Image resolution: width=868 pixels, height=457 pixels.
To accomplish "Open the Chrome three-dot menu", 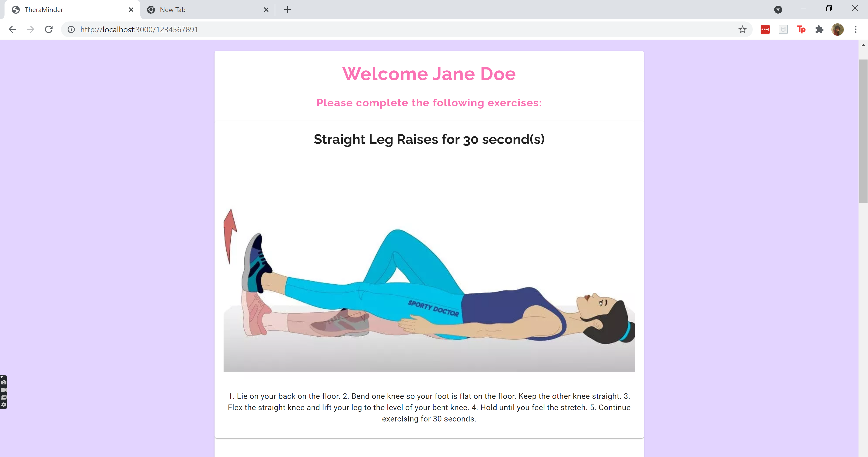I will pos(856,30).
